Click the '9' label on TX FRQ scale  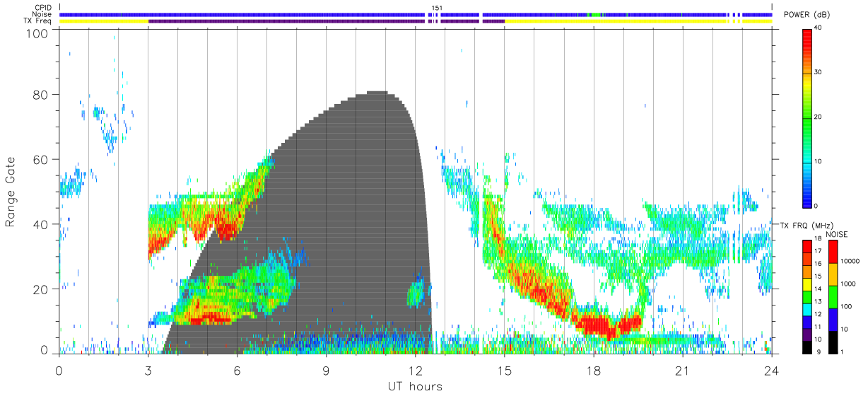[817, 352]
